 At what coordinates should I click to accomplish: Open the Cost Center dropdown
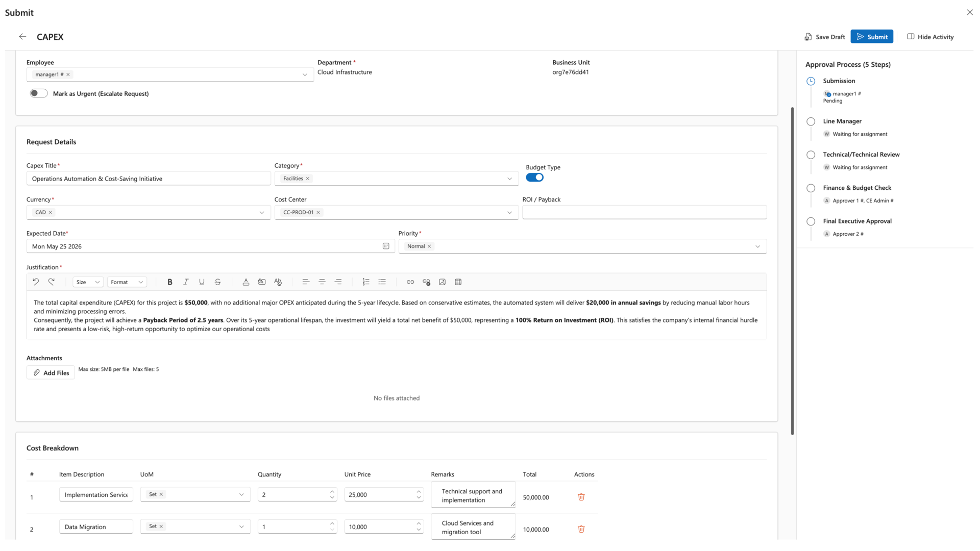tap(509, 213)
